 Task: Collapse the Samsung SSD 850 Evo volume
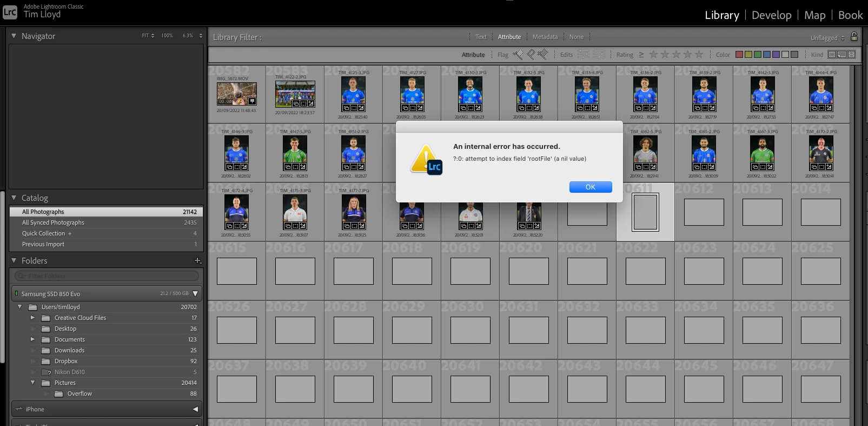(x=195, y=293)
